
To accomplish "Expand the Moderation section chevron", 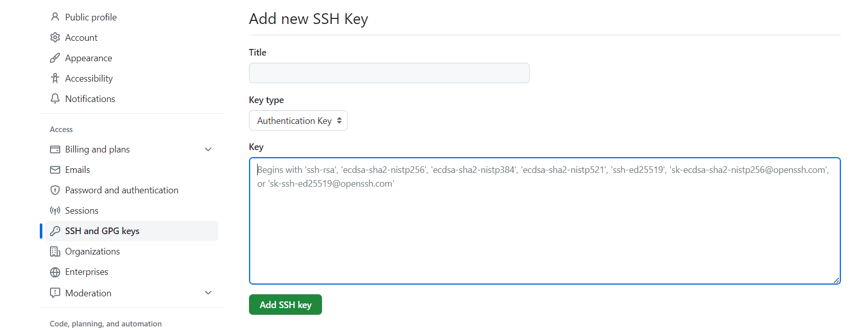I will (208, 293).
